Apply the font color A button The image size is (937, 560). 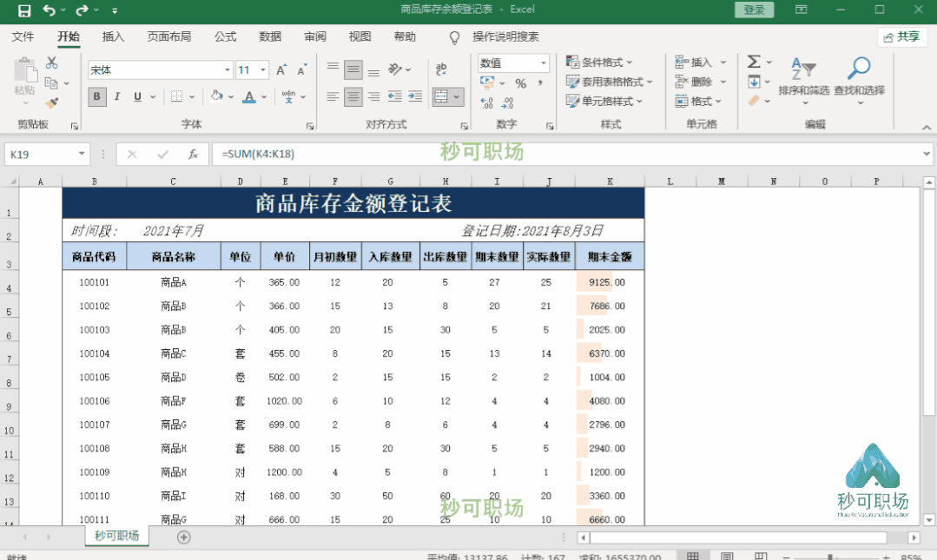click(x=249, y=97)
